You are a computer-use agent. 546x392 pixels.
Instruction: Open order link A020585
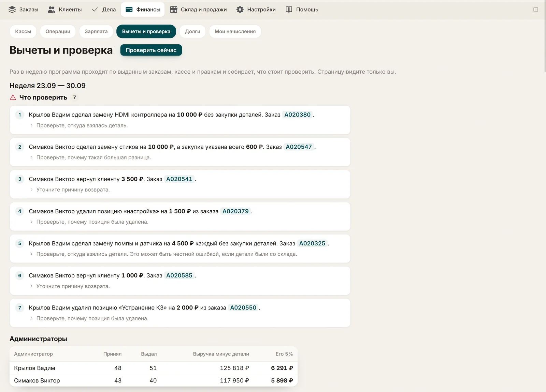coord(179,275)
